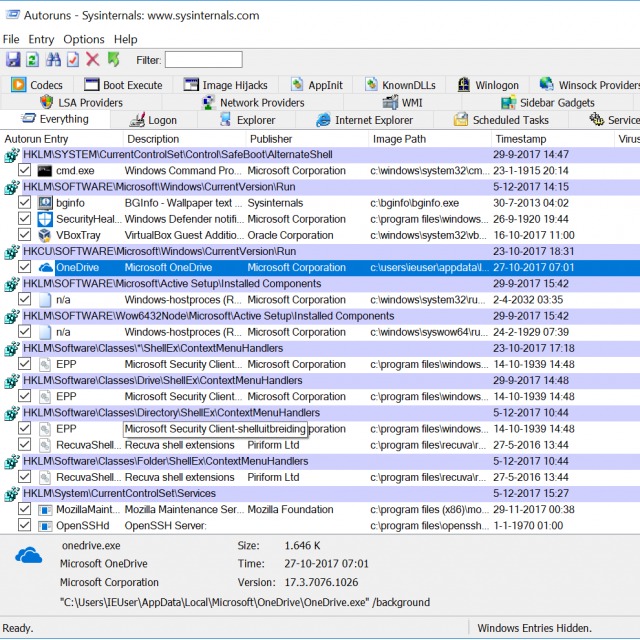Click image path c:\bginfo\bginfo.exe

point(414,203)
